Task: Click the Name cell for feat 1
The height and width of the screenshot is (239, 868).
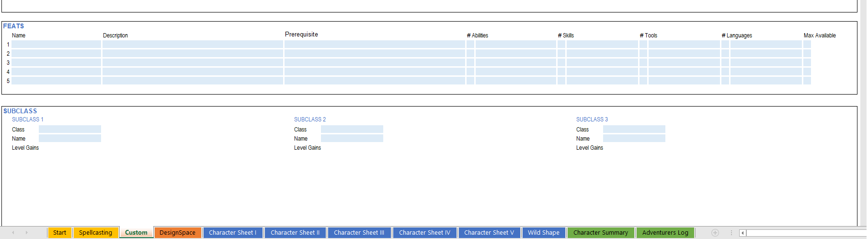Action: pos(56,44)
